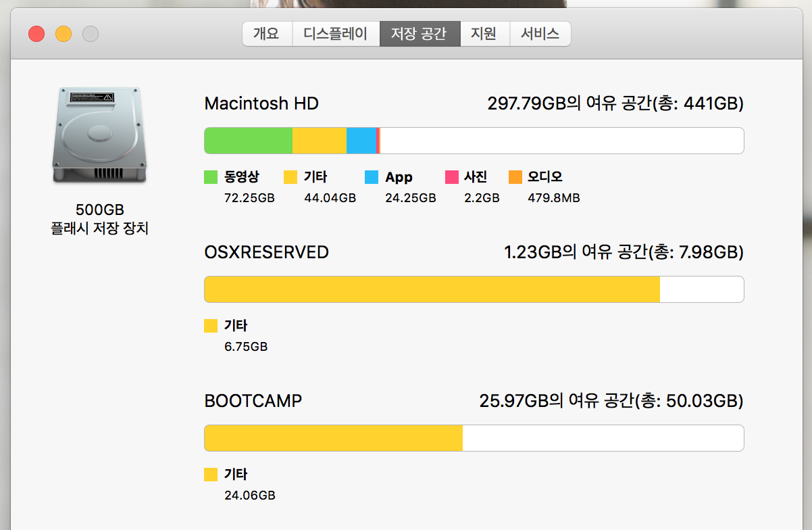Click the Macintosh HD volume name
812x530 pixels.
261,103
